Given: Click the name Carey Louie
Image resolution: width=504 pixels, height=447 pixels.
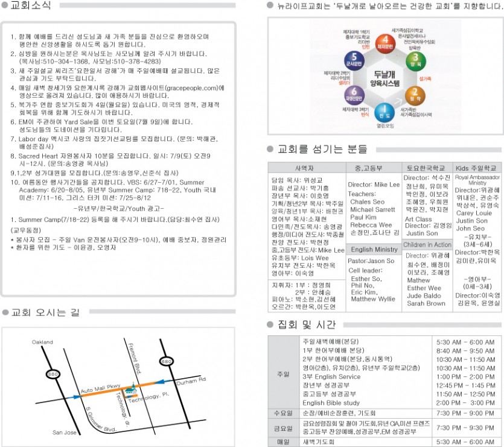Looking at the screenshot, I should point(474,213).
